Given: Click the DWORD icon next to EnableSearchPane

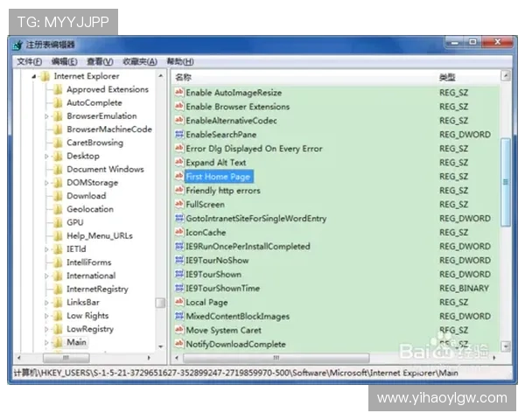Looking at the screenshot, I should (179, 135).
